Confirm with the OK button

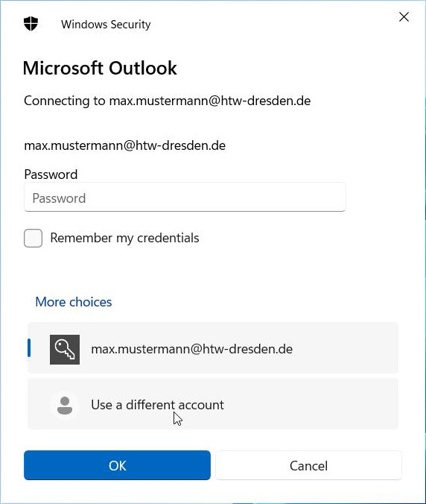coord(117,465)
